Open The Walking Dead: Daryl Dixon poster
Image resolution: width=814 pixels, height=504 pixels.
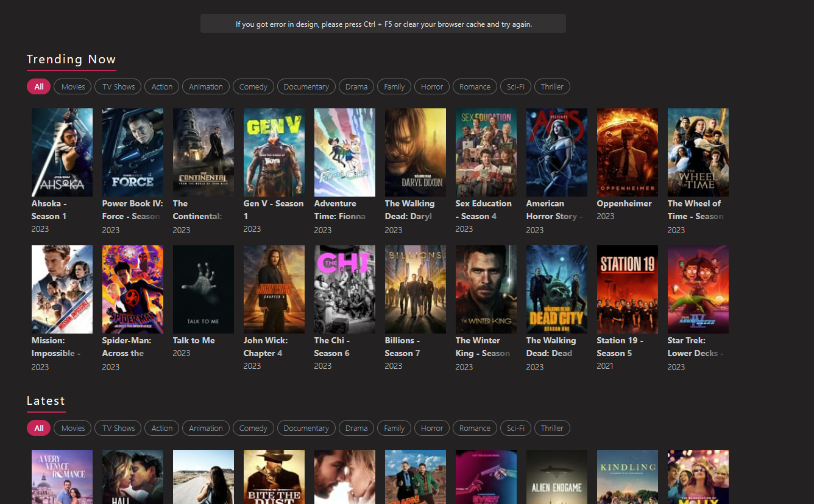pos(416,152)
